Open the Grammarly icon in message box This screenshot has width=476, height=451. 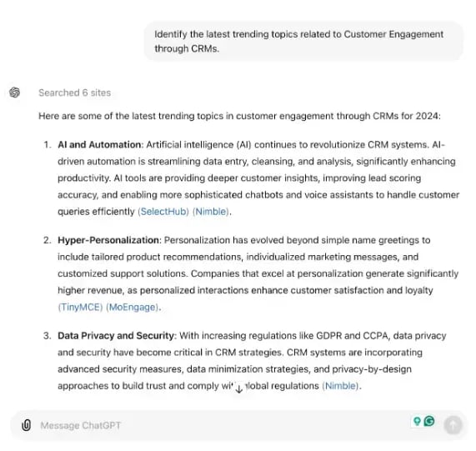click(x=429, y=421)
